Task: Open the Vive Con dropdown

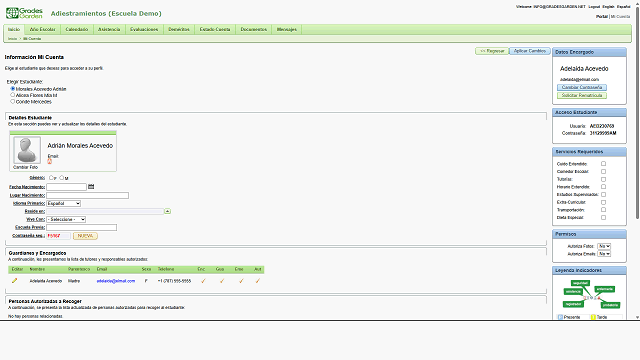Action: [x=66, y=219]
